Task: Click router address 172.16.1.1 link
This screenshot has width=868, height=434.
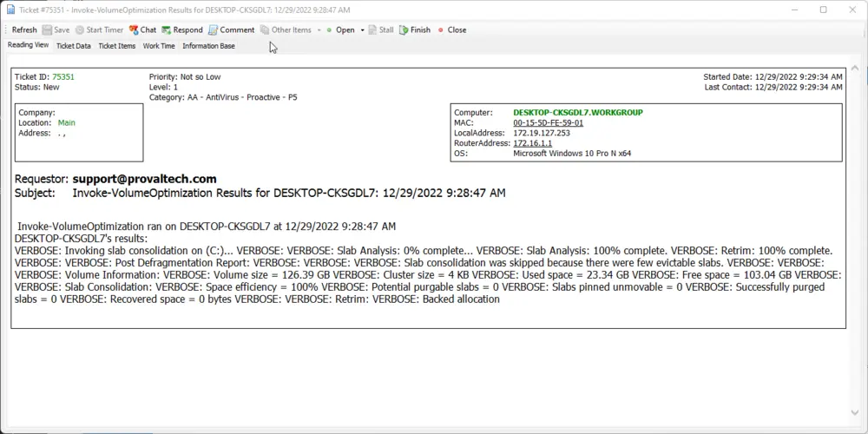Action: (533, 143)
